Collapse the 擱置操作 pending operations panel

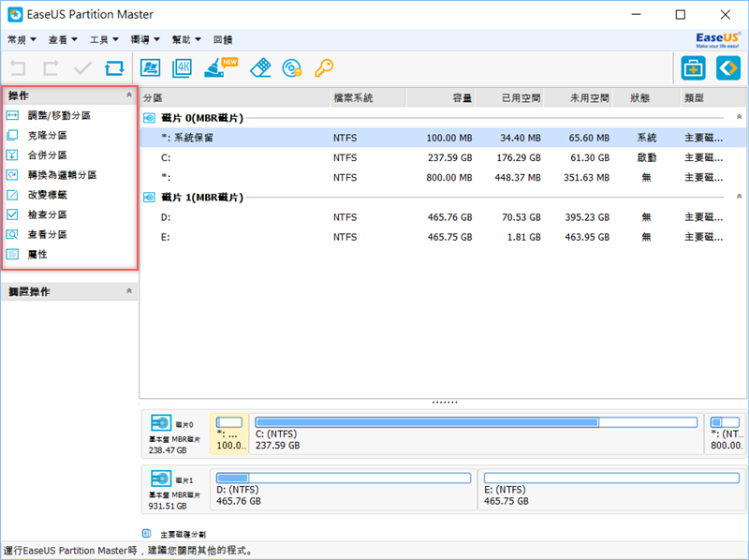point(129,291)
